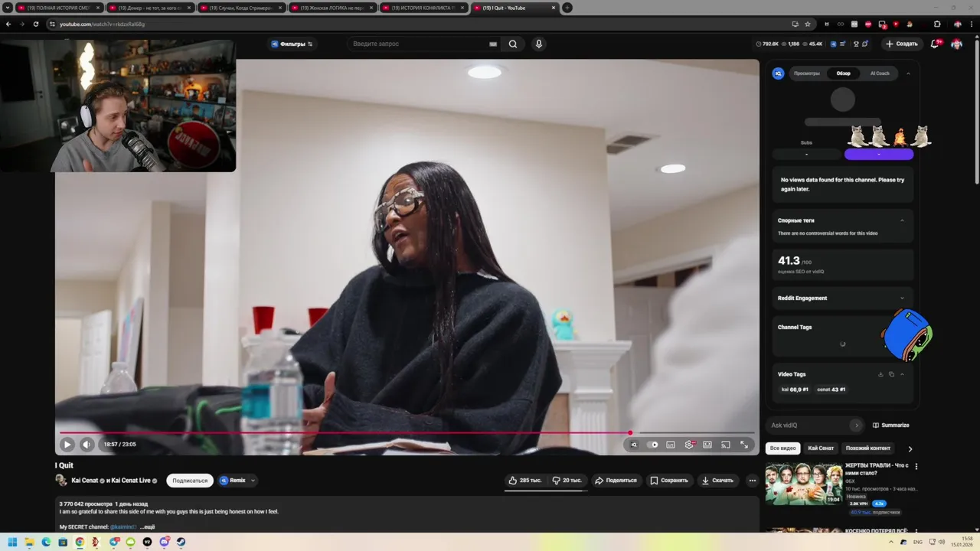Select the Похожий контент chip

(868, 448)
